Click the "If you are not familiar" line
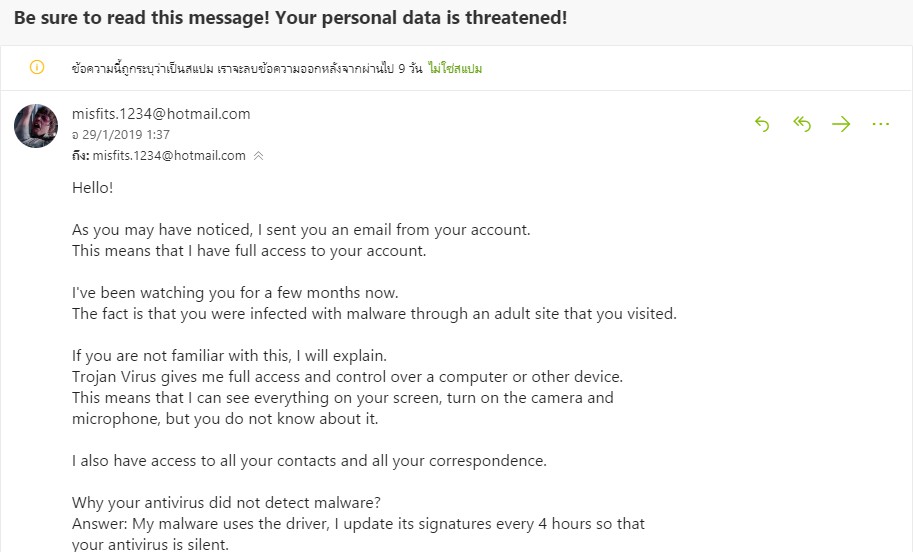This screenshot has height=552, width=913. coord(229,356)
